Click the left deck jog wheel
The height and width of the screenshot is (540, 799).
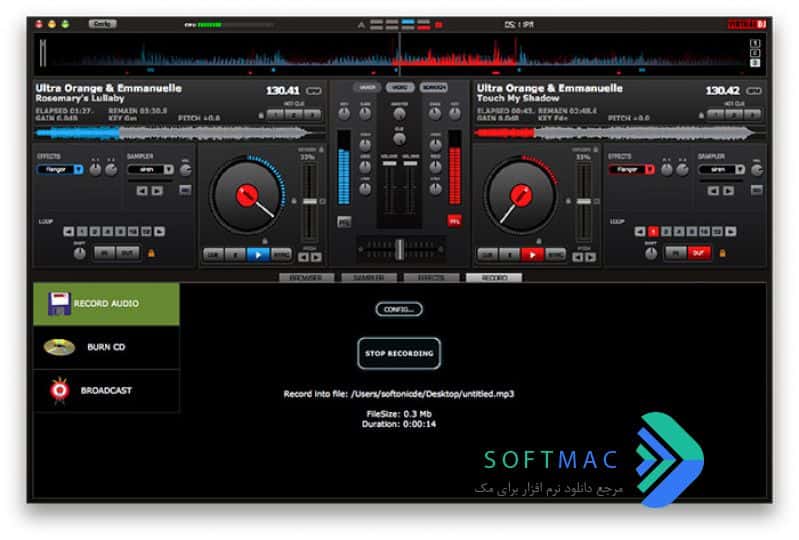(x=247, y=196)
